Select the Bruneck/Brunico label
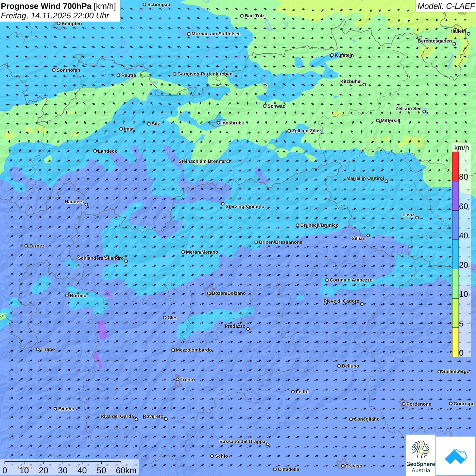This screenshot has width=476, height=476. (319, 225)
